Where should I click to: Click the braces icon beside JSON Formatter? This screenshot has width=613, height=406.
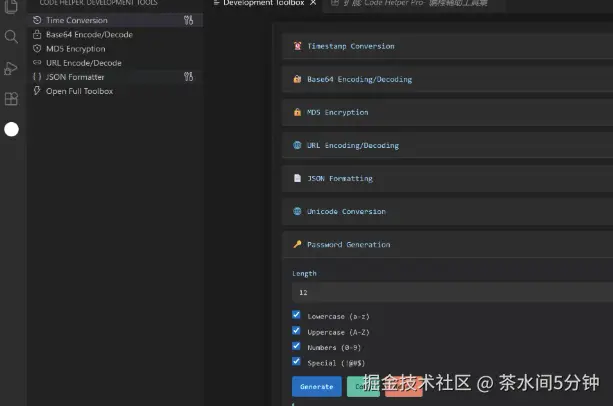click(37, 77)
